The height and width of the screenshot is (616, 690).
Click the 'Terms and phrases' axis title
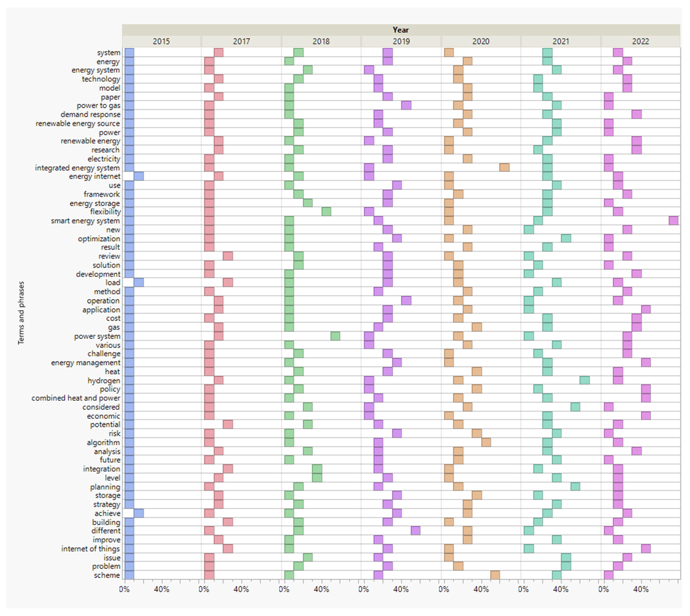[21, 313]
